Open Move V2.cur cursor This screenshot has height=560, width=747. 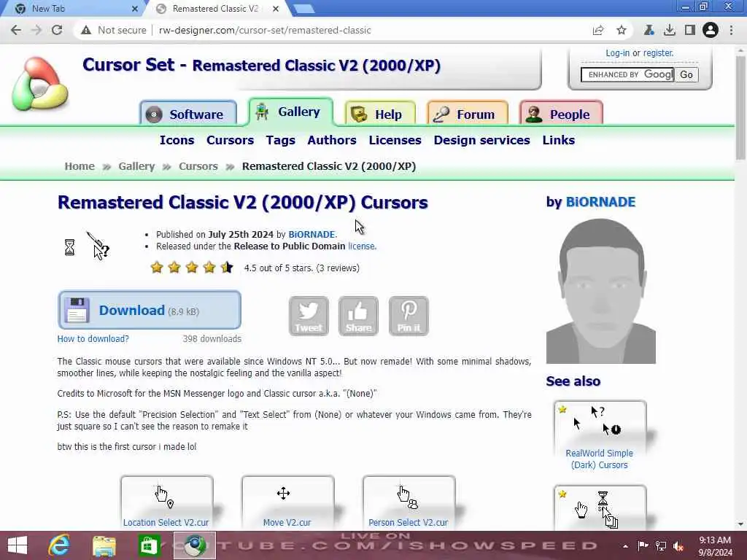click(287, 522)
